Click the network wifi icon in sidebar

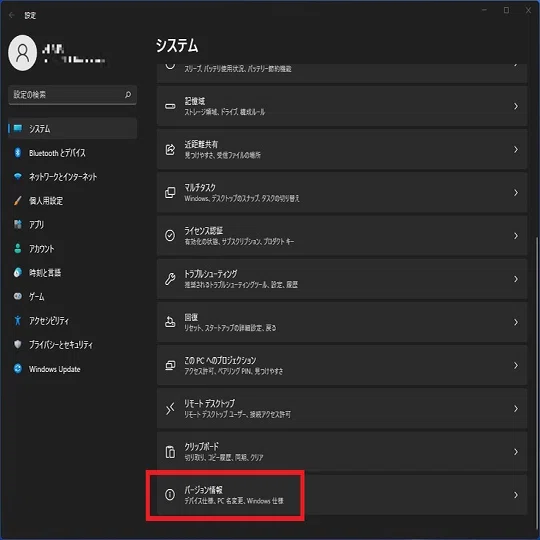click(18, 176)
